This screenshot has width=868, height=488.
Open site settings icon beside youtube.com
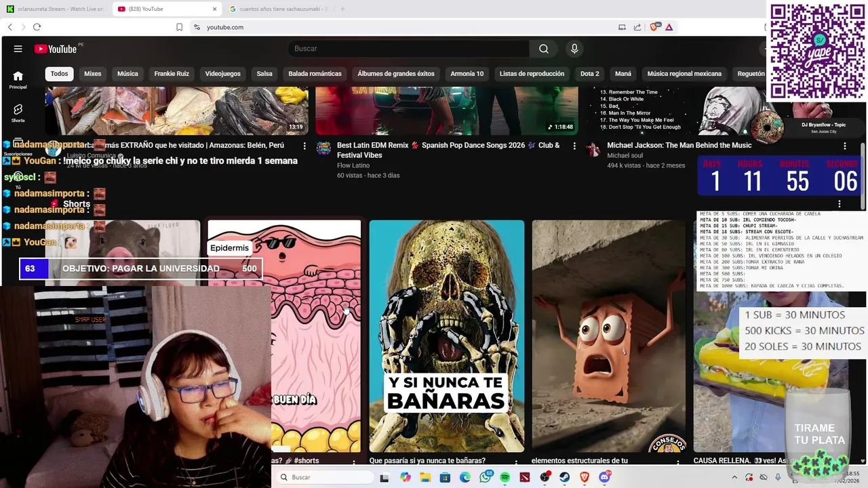coord(197,27)
